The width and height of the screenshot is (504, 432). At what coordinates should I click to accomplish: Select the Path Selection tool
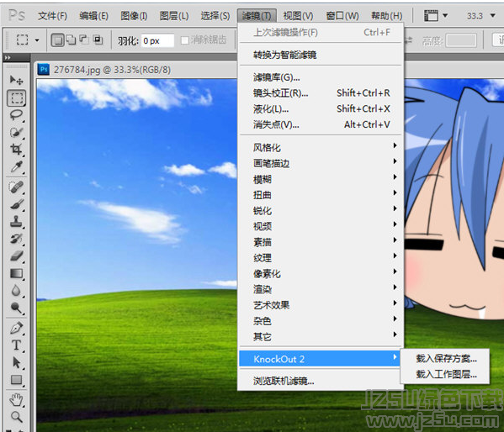[x=16, y=362]
